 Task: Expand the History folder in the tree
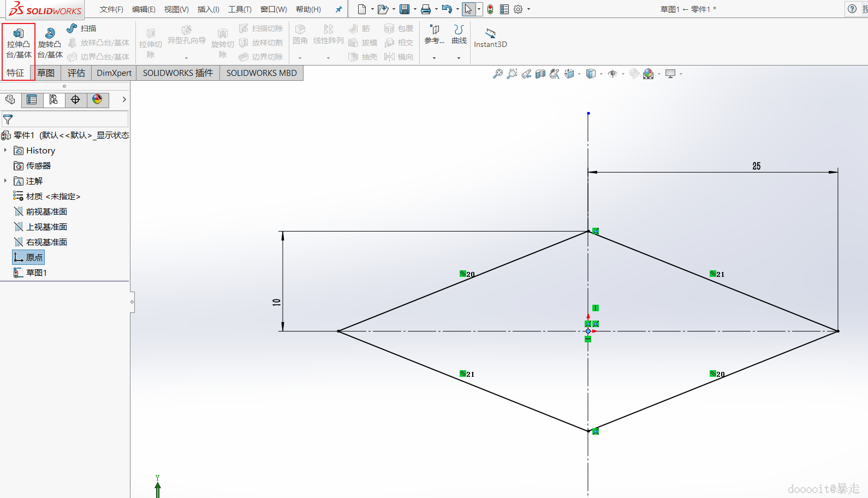[5, 150]
